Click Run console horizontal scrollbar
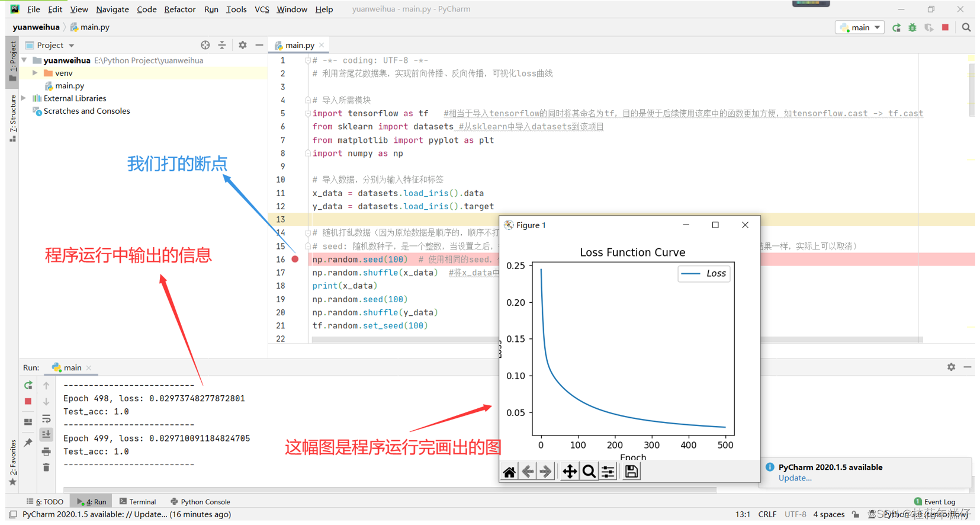This screenshot has height=525, width=980. pyautogui.click(x=390, y=490)
